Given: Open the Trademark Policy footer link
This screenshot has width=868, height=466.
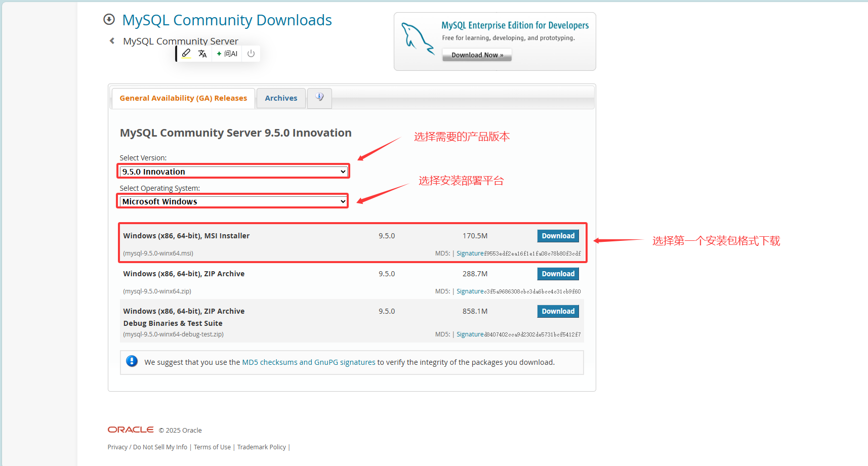Looking at the screenshot, I should 262,447.
